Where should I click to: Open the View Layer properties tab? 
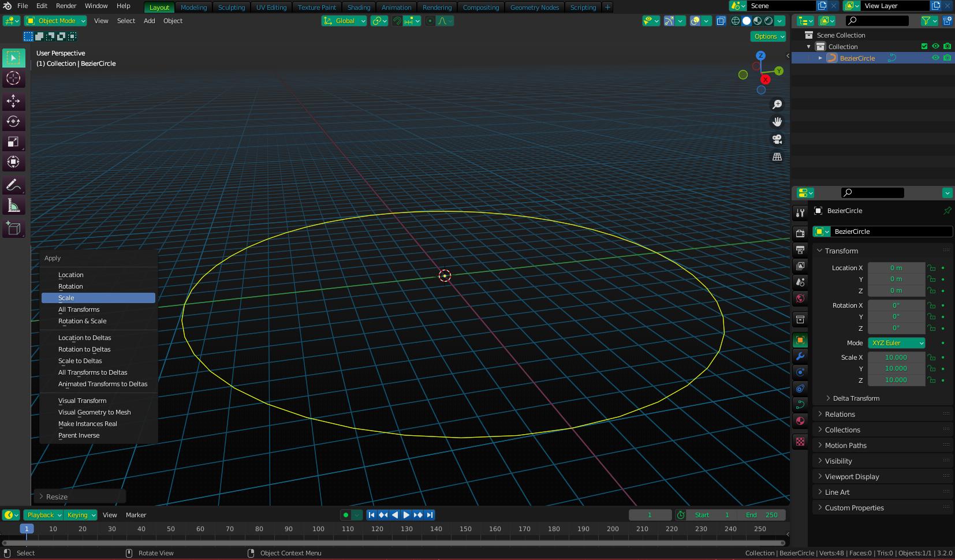[x=800, y=266]
